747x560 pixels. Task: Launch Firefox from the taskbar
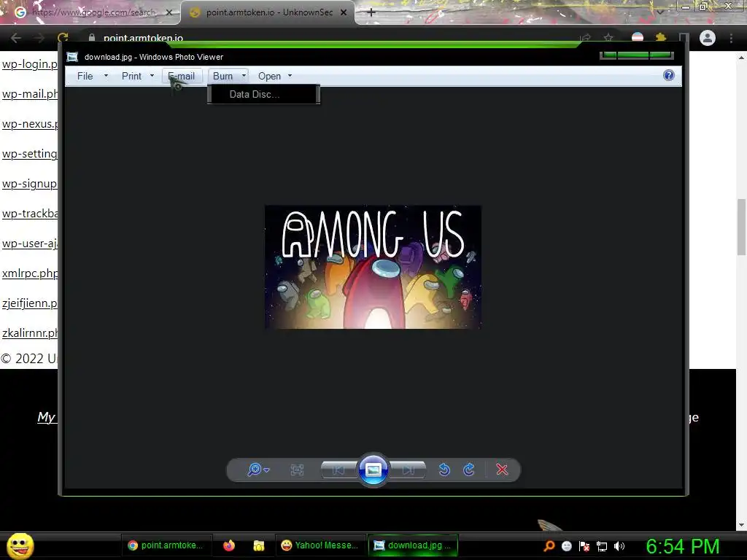point(229,545)
